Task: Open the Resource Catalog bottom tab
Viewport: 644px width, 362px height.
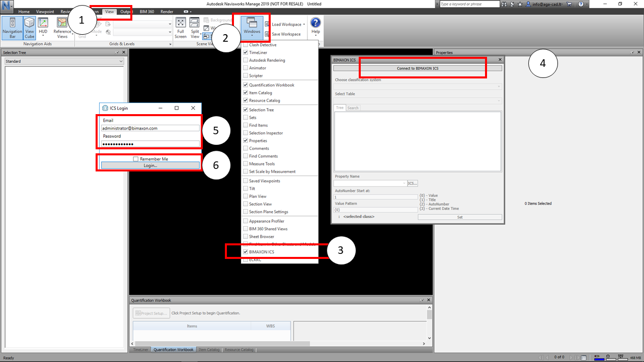Action: 239,349
